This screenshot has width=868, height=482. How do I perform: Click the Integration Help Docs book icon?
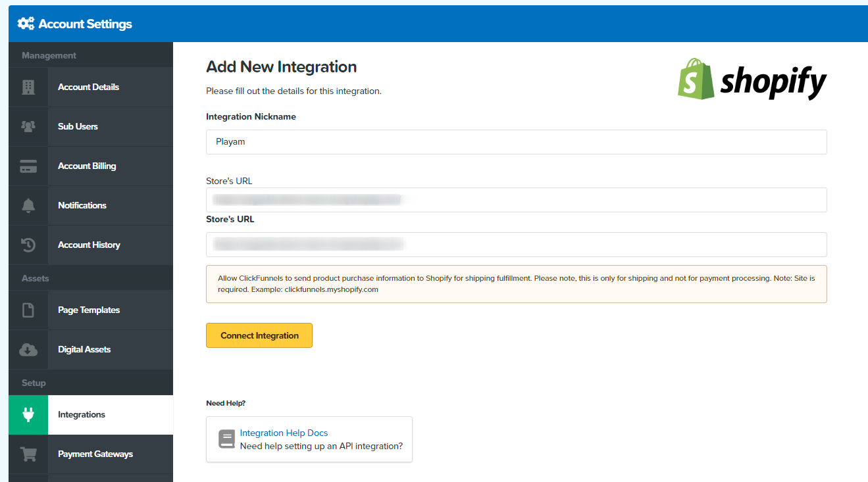[226, 439]
